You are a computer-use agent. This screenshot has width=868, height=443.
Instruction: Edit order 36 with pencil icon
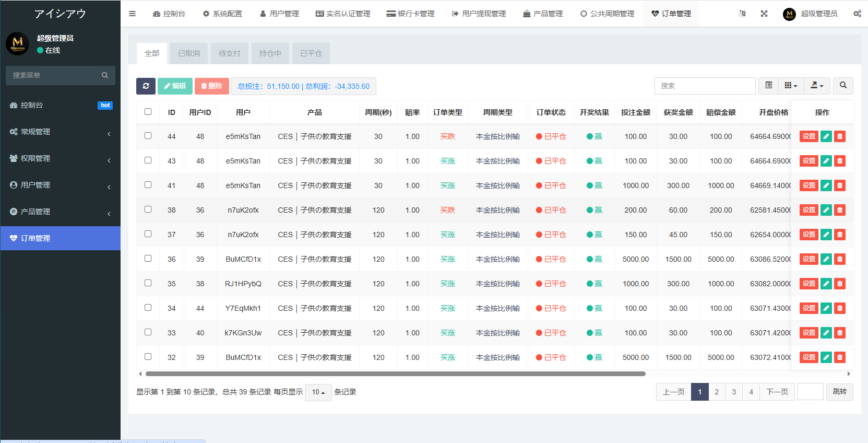click(826, 259)
